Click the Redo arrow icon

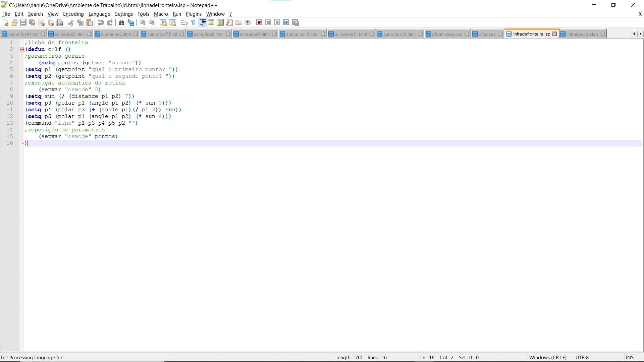point(110,22)
